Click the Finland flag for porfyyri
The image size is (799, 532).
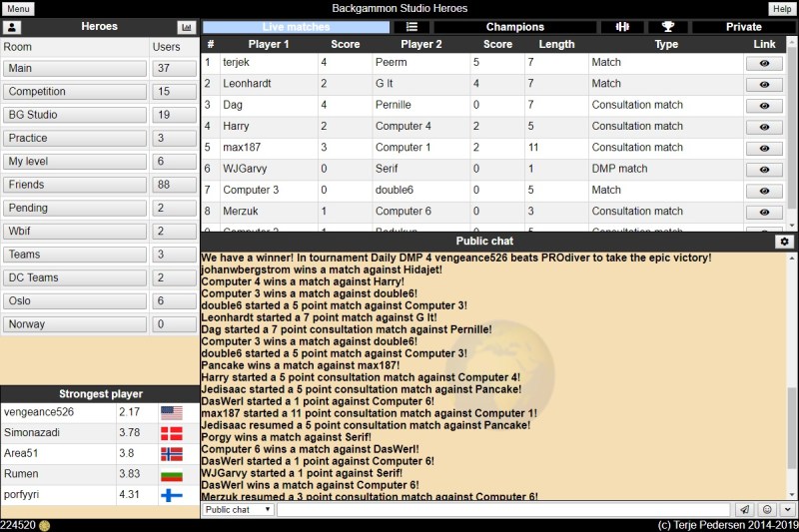coord(172,495)
